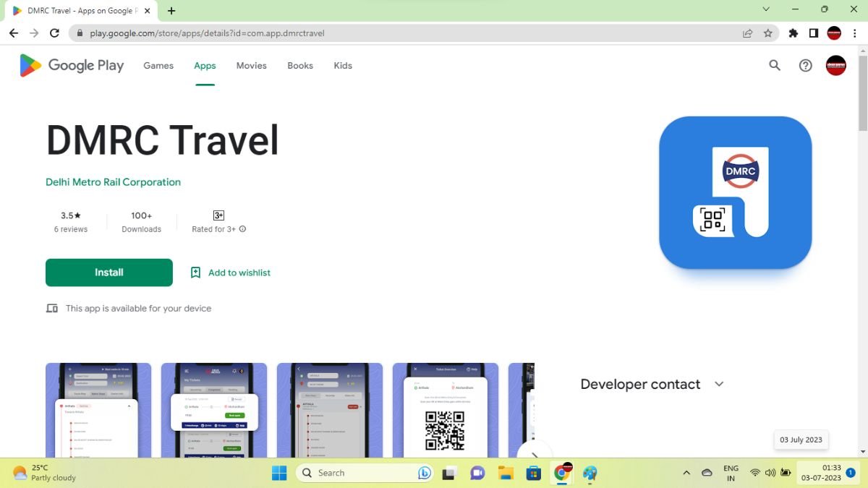Click the '100+ Downloads' text

click(x=142, y=222)
